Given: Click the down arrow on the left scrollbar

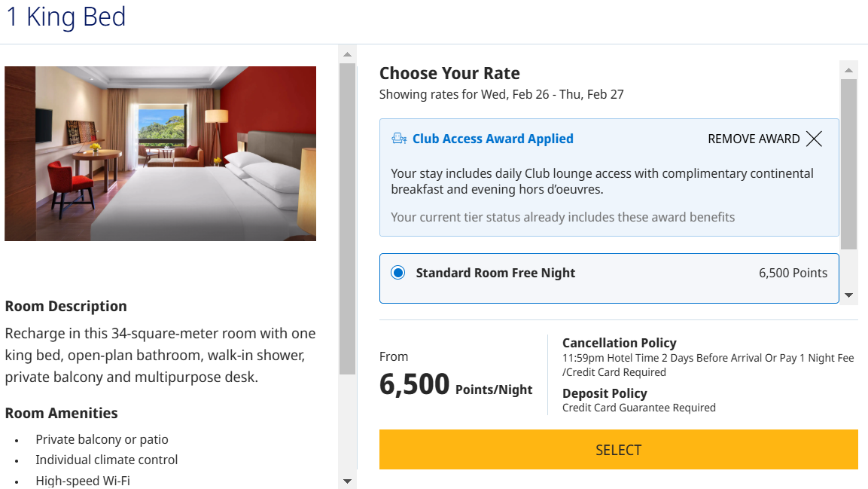Looking at the screenshot, I should pyautogui.click(x=347, y=480).
